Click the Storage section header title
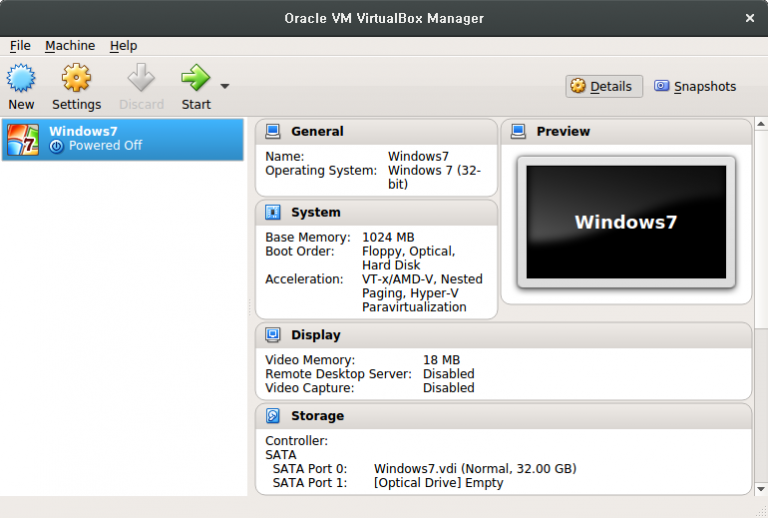This screenshot has height=518, width=768. pyautogui.click(x=317, y=416)
